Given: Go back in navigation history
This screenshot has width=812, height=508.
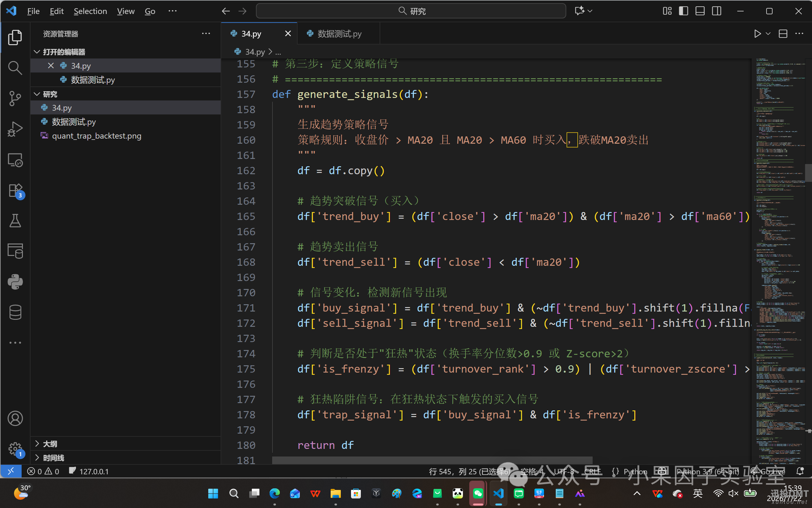Looking at the screenshot, I should tap(226, 11).
